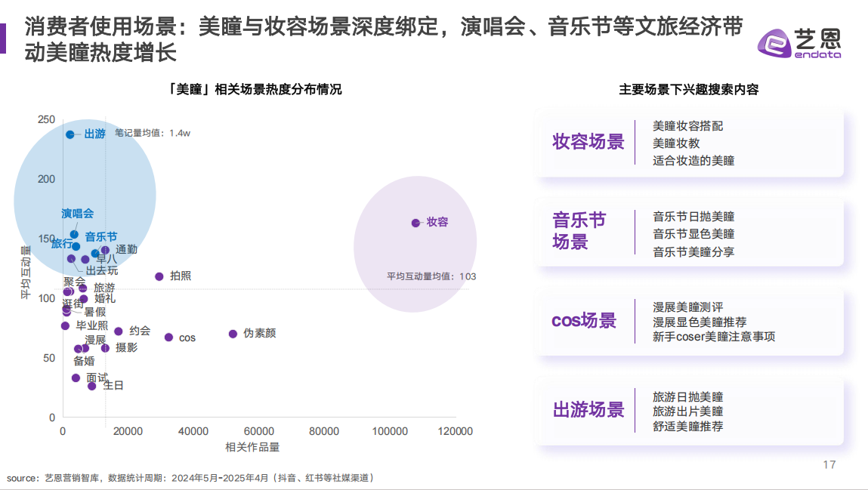The height and width of the screenshot is (490, 868).
Task: Click the chart title 「美瞳」相关场景热度分布情况
Action: [256, 89]
